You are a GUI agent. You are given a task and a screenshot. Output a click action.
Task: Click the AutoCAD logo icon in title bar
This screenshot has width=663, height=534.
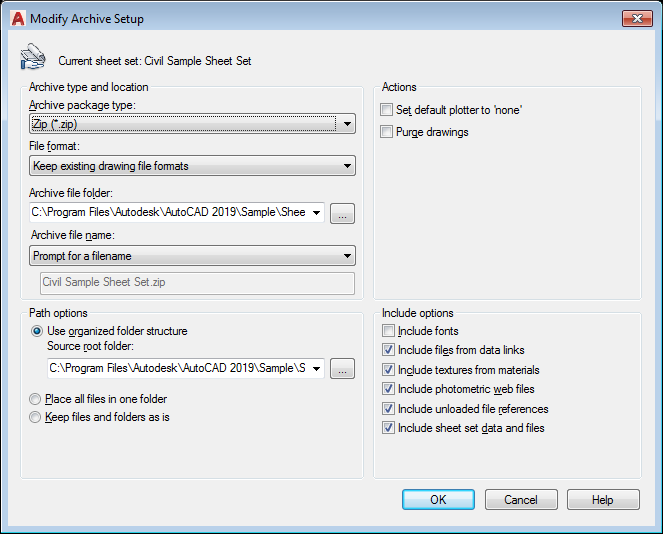[17, 18]
